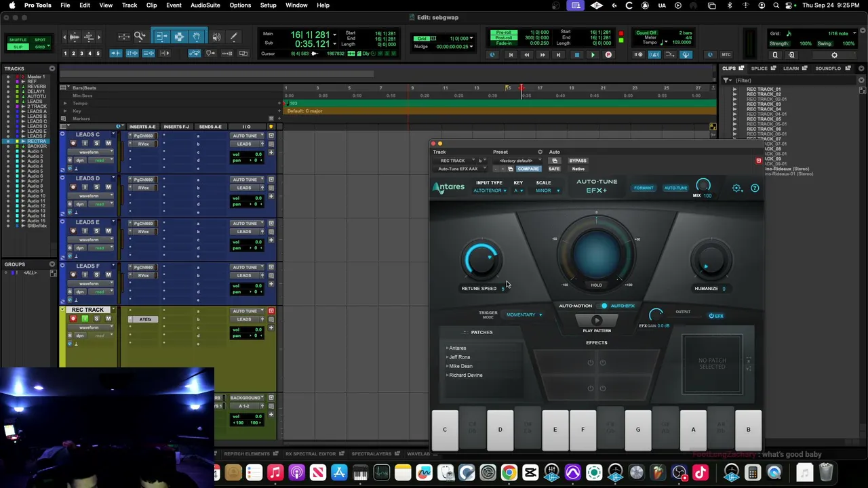Select the Scrubber speaker tool
Image resolution: width=868 pixels, height=488 pixels.
click(216, 37)
